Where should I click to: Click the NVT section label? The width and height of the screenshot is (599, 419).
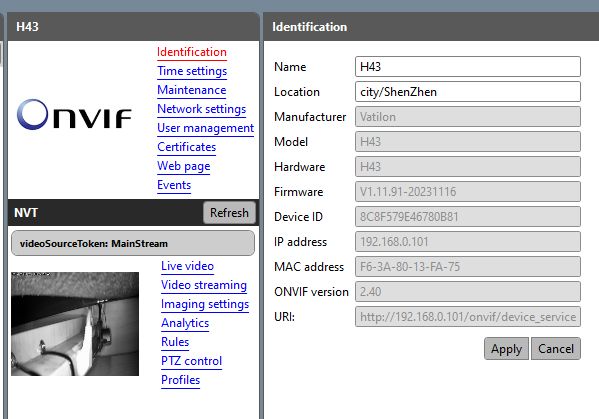pos(26,213)
